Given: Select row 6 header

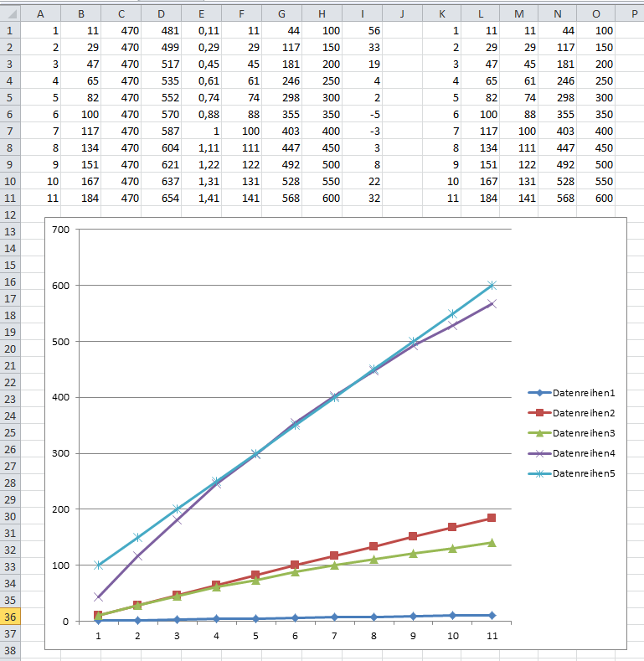Looking at the screenshot, I should coord(10,114).
